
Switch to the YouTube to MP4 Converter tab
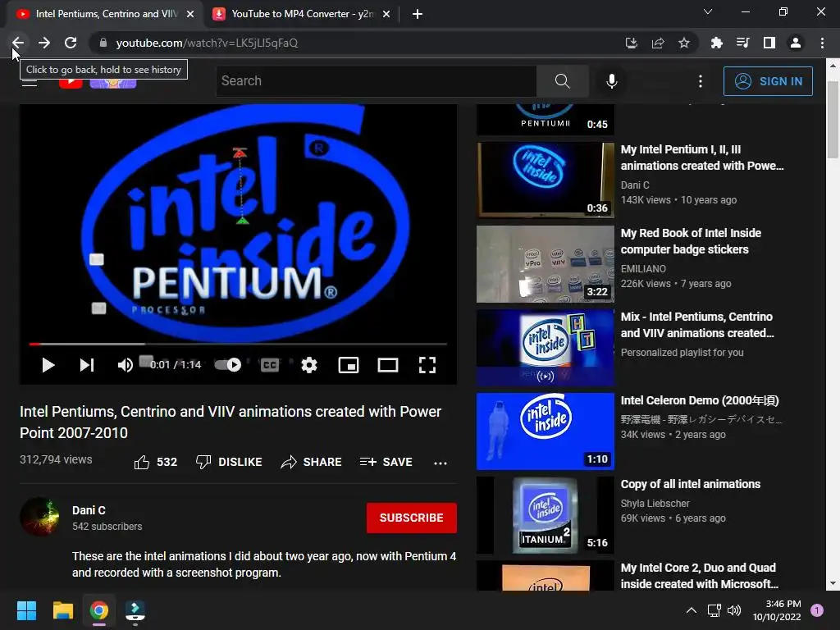coord(303,14)
